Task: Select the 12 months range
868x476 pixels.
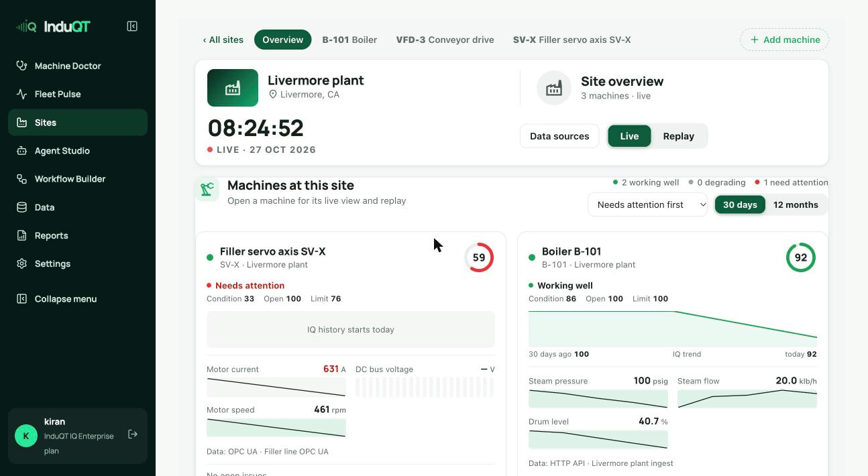Action: coord(796,204)
